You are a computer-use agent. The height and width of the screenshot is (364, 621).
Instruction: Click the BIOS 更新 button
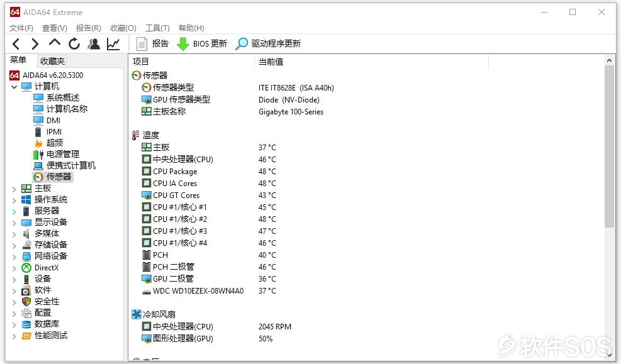[x=201, y=44]
